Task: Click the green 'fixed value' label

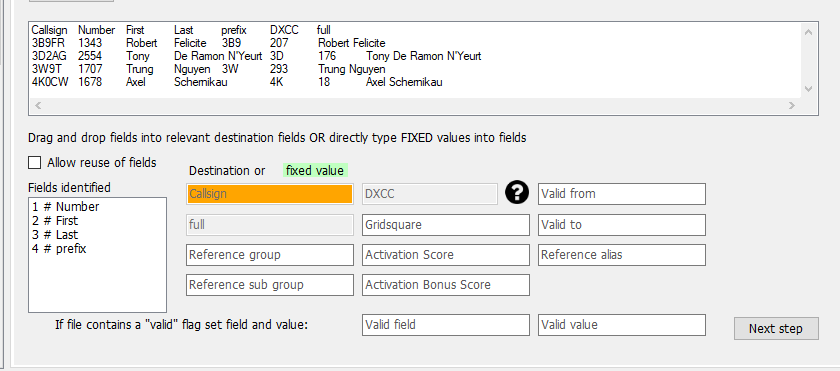Action: point(315,171)
